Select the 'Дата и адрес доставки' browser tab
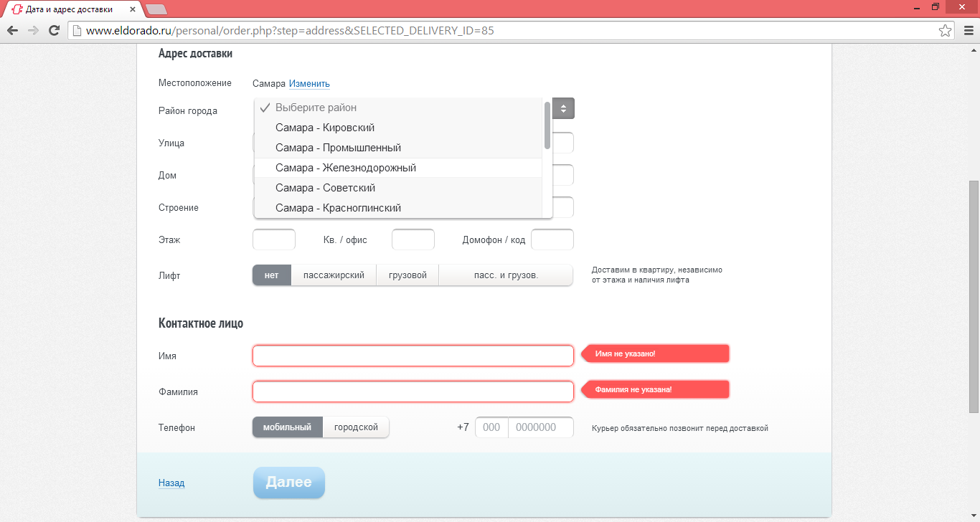The image size is (980, 522). point(72,9)
